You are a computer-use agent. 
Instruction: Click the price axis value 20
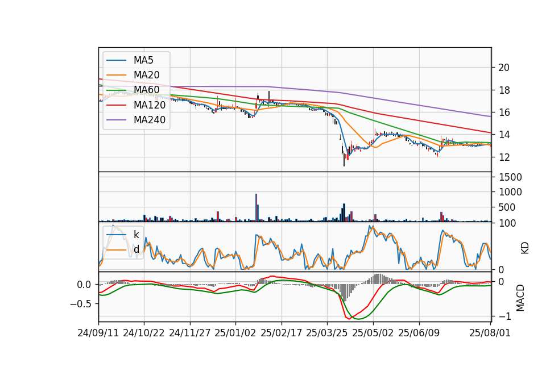pos(504,68)
